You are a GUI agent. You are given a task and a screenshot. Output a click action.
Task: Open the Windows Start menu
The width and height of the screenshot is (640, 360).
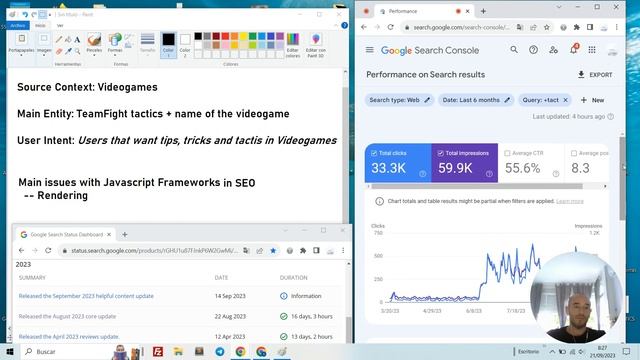tap(9, 351)
